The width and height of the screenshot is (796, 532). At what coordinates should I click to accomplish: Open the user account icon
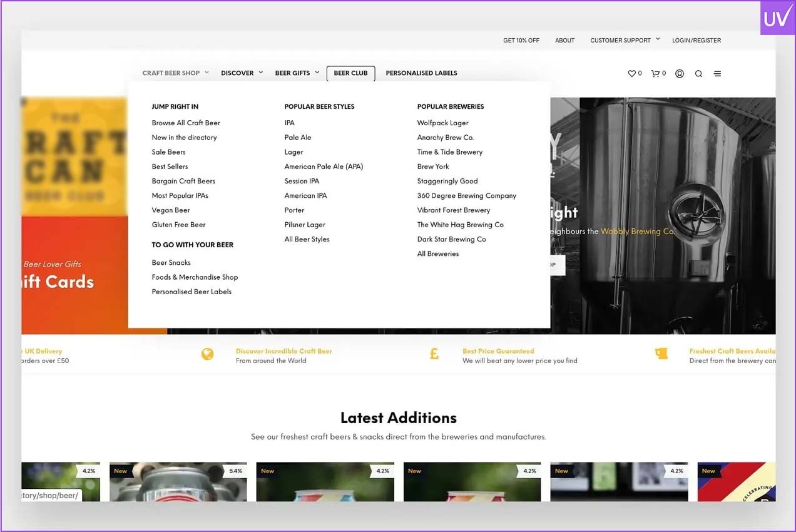680,73
